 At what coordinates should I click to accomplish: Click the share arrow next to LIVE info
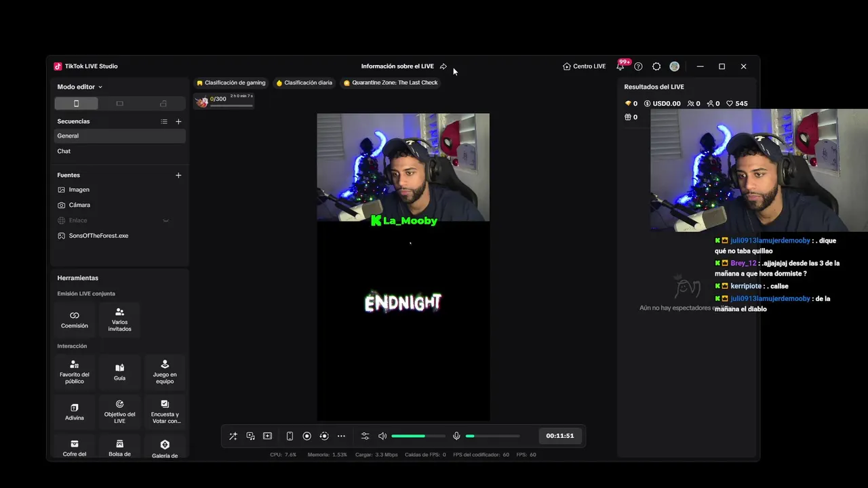pos(443,66)
